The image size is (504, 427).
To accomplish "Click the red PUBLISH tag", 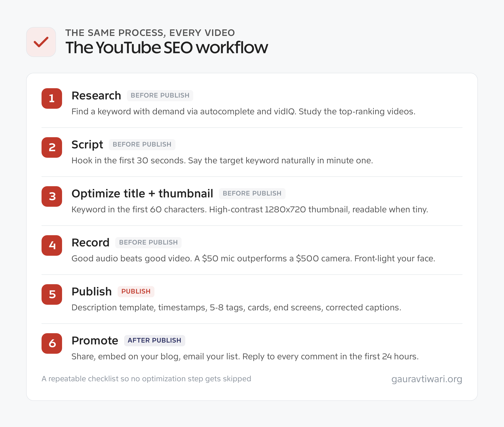I will [136, 291].
